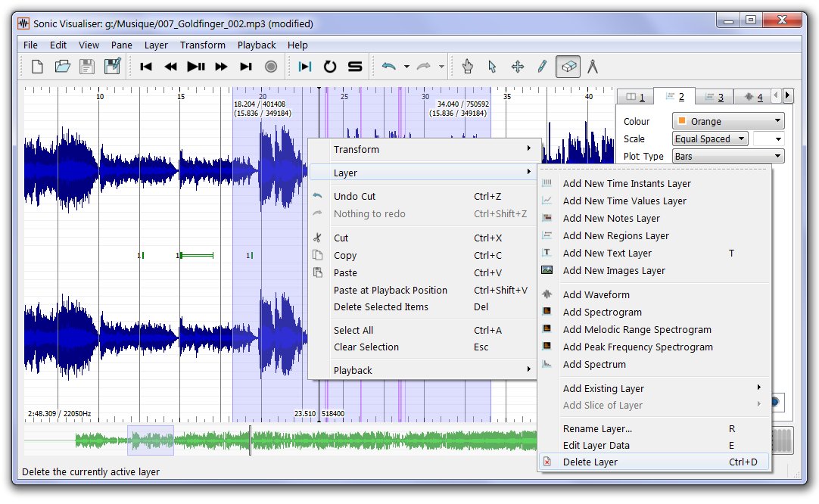Switch to layer tab 1

[636, 97]
